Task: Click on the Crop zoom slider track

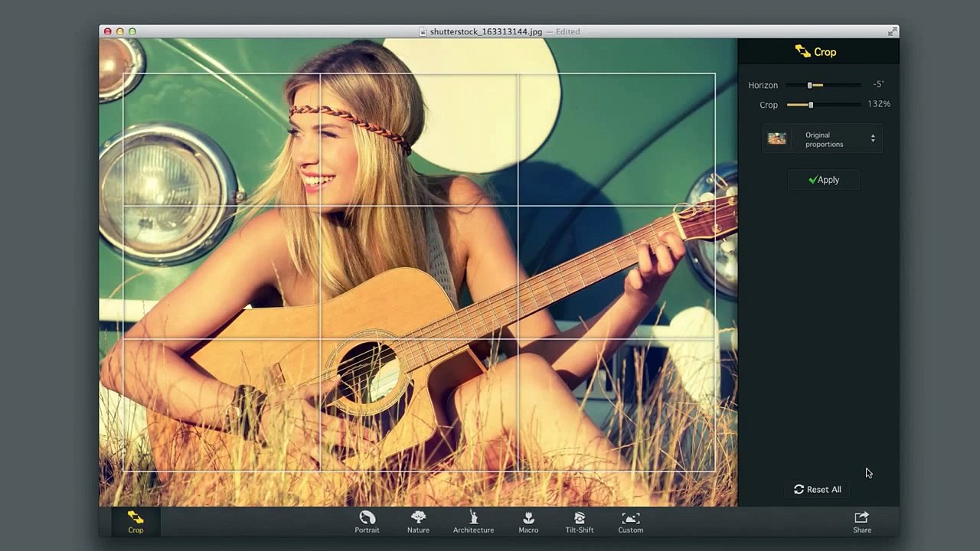Action: pyautogui.click(x=824, y=105)
